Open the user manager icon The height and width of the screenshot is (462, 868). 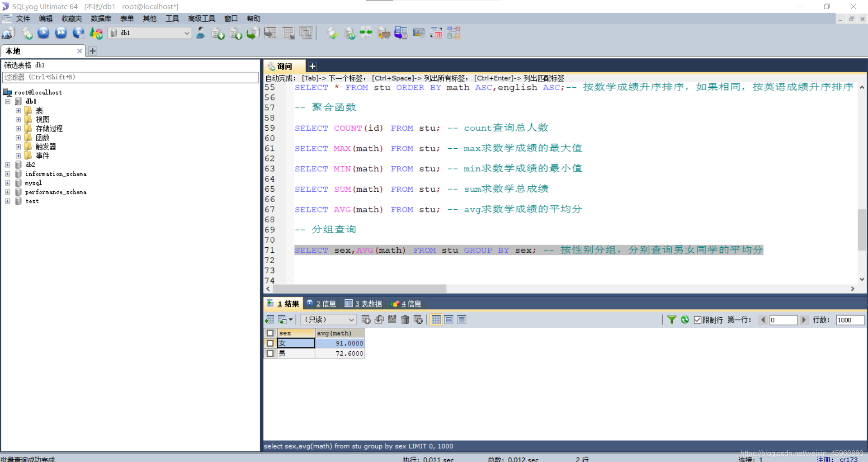coord(200,33)
